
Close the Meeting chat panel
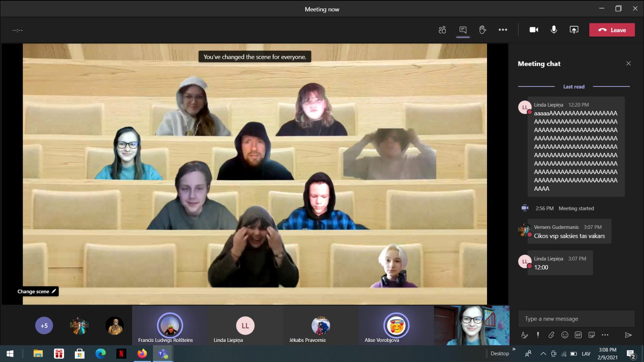click(628, 64)
